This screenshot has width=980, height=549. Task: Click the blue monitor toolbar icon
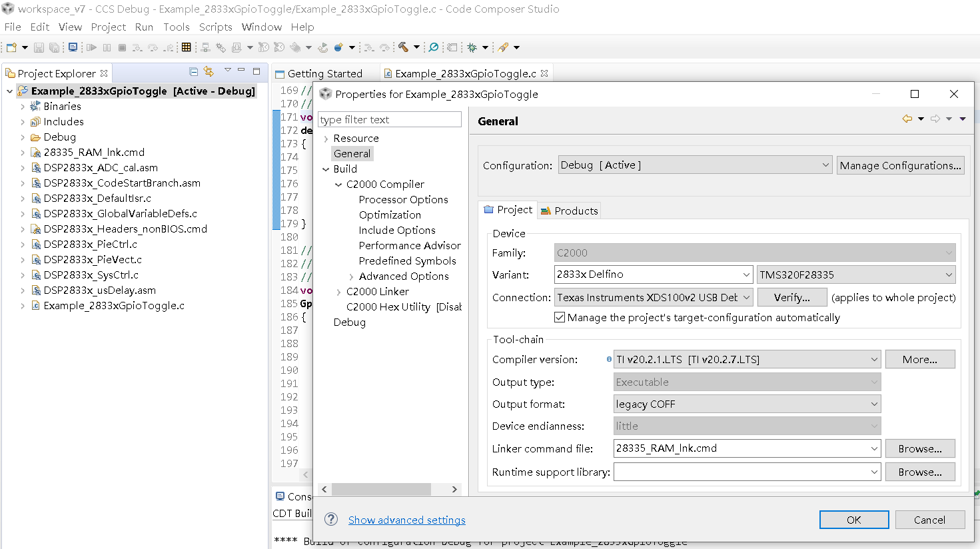73,47
